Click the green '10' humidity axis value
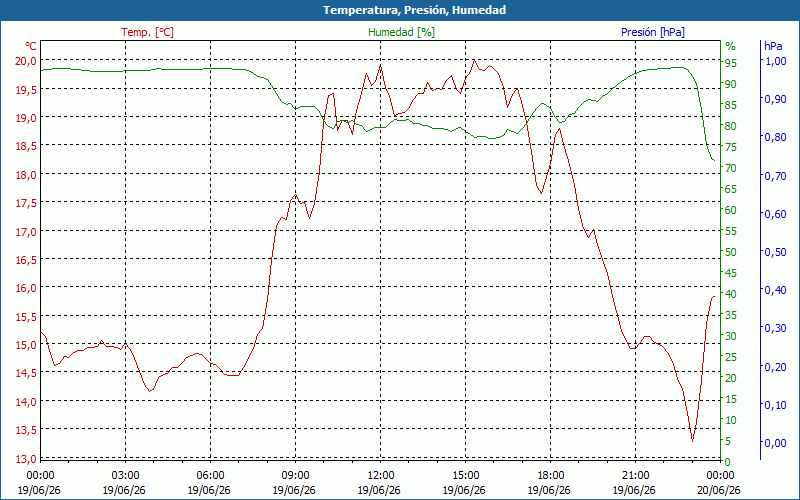The width and height of the screenshot is (800, 500). pos(731,420)
